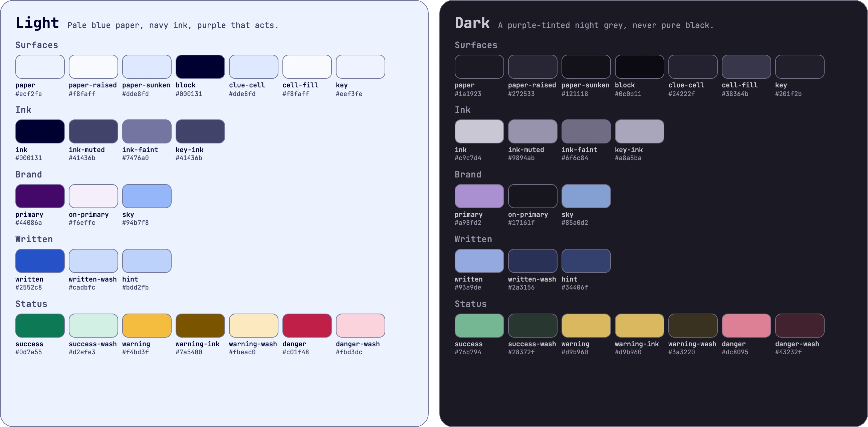
Task: Select the Dark danger-wash swatch #43232f
Action: click(800, 325)
